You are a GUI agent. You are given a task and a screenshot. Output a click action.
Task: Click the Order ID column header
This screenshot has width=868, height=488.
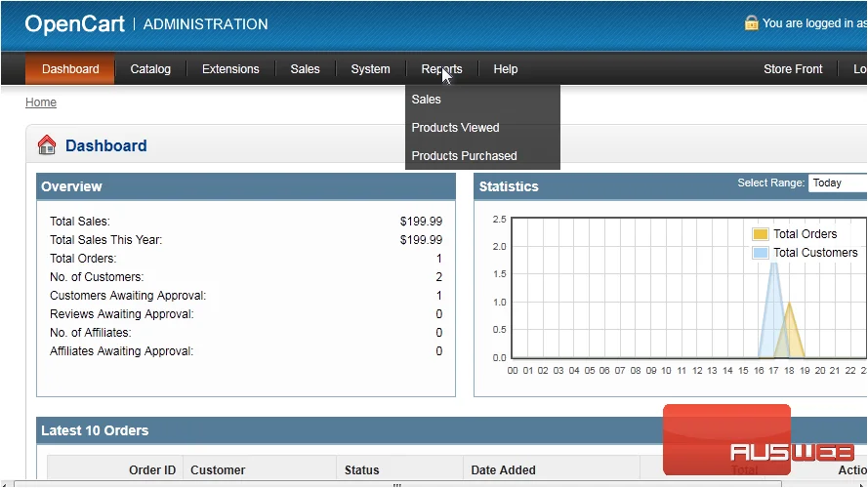click(152, 470)
